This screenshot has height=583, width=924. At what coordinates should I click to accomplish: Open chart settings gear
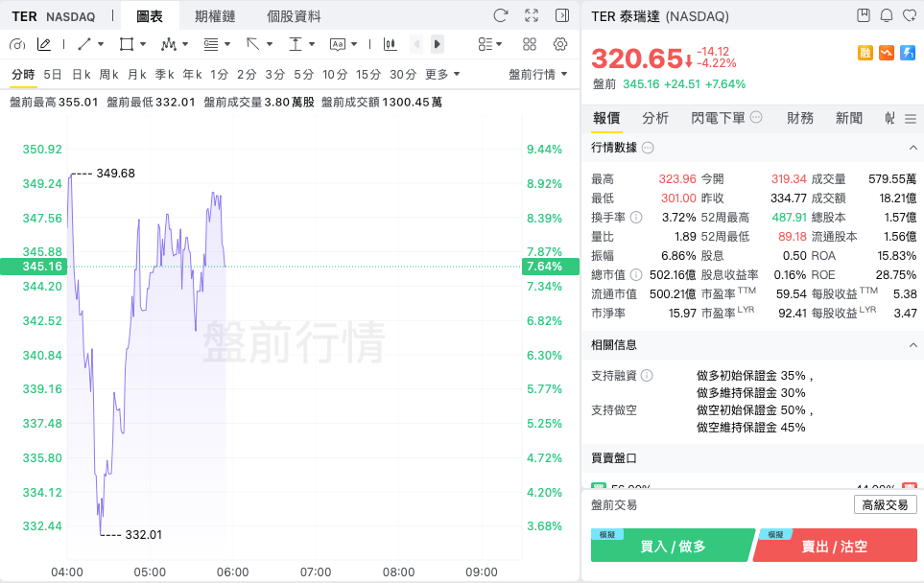tap(560, 44)
